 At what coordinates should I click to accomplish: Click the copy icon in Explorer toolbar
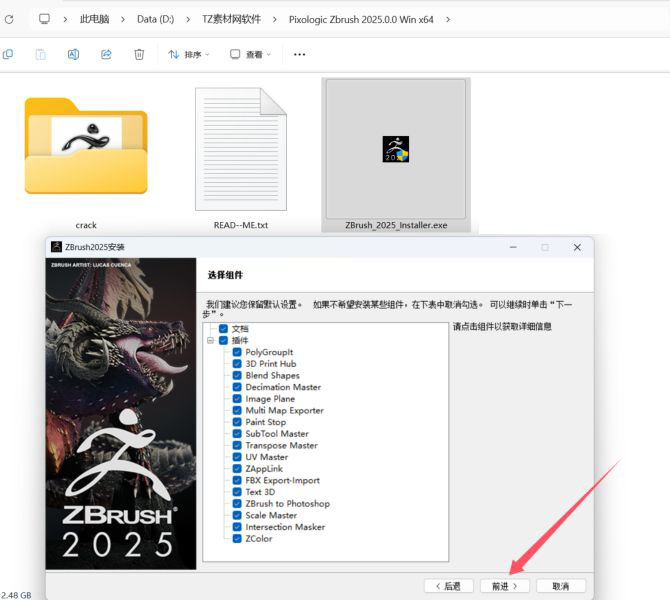pos(8,54)
